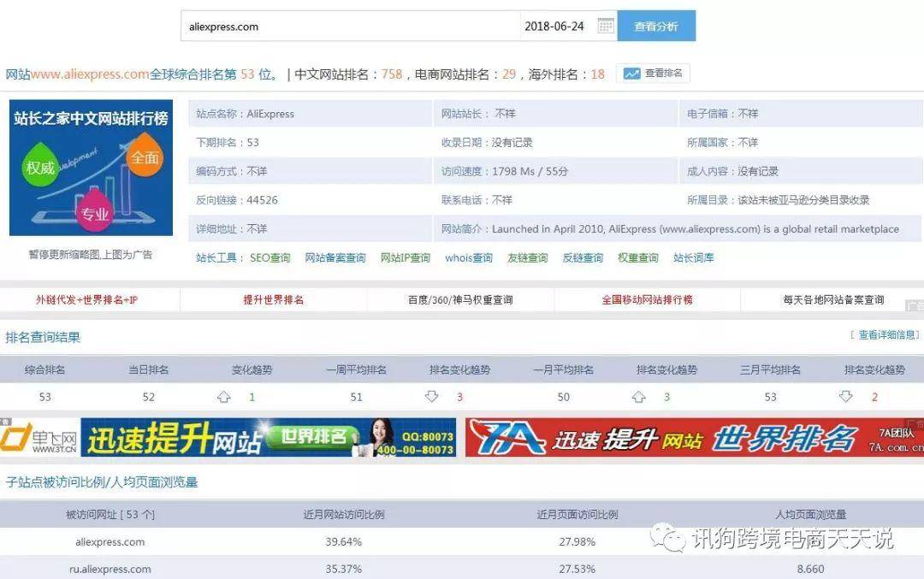Select the 2018-06-24 date field
This screenshot has height=579, width=924.
click(554, 26)
